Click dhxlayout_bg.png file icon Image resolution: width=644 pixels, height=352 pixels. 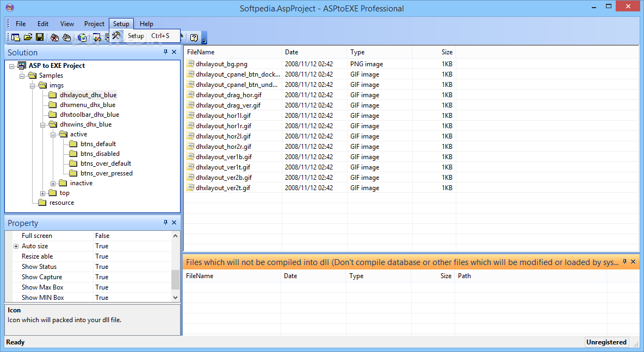pyautogui.click(x=190, y=64)
